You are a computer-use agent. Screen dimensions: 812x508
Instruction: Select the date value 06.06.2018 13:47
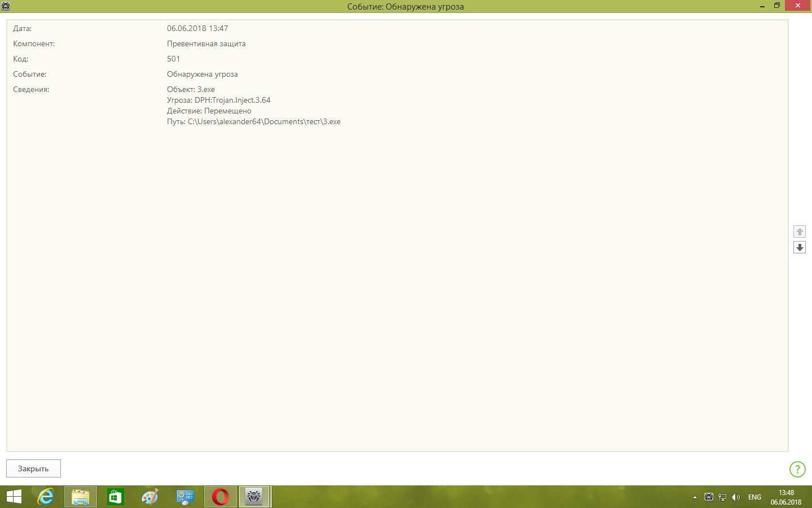pos(197,28)
